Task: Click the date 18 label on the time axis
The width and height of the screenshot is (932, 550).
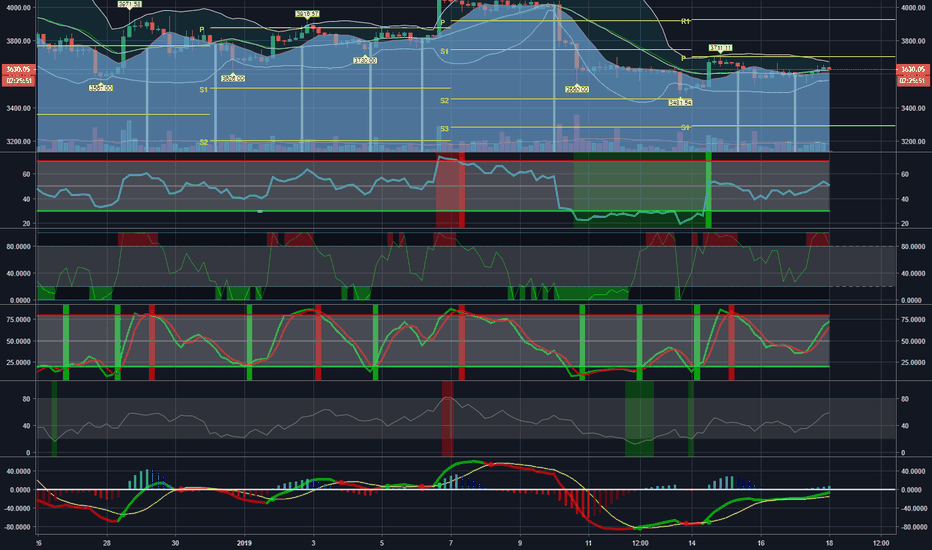Action: [830, 543]
